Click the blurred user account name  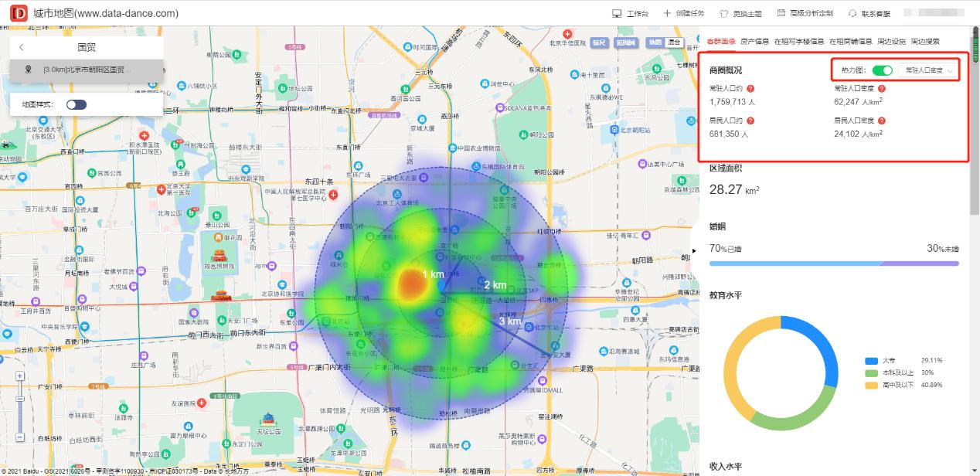(x=933, y=13)
